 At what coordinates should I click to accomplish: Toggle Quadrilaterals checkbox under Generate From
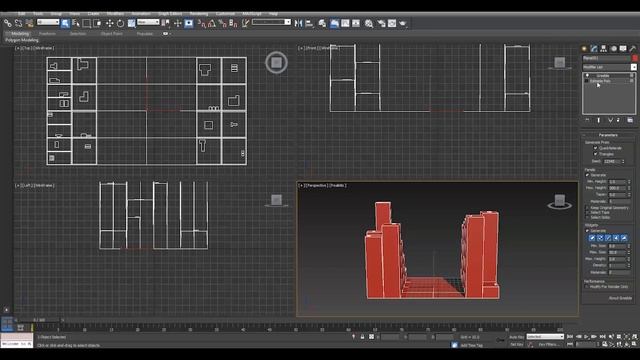[x=595, y=148]
